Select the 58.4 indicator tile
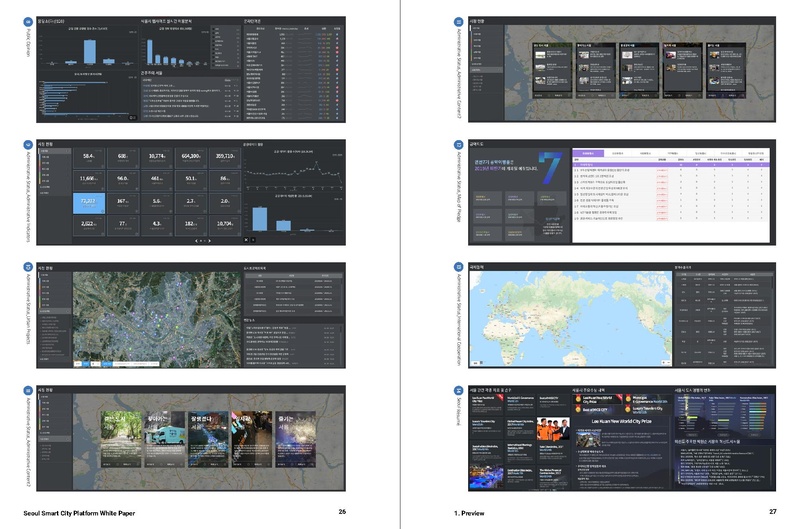800x529 pixels. pos(89,158)
